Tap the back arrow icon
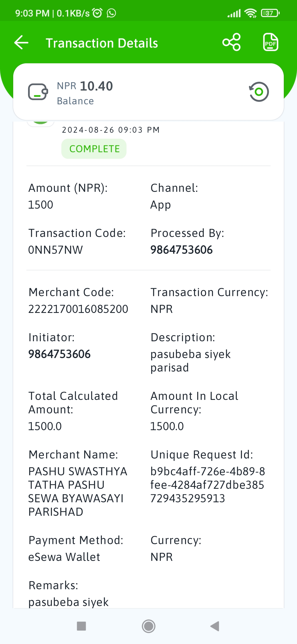This screenshot has width=297, height=644. 21,43
